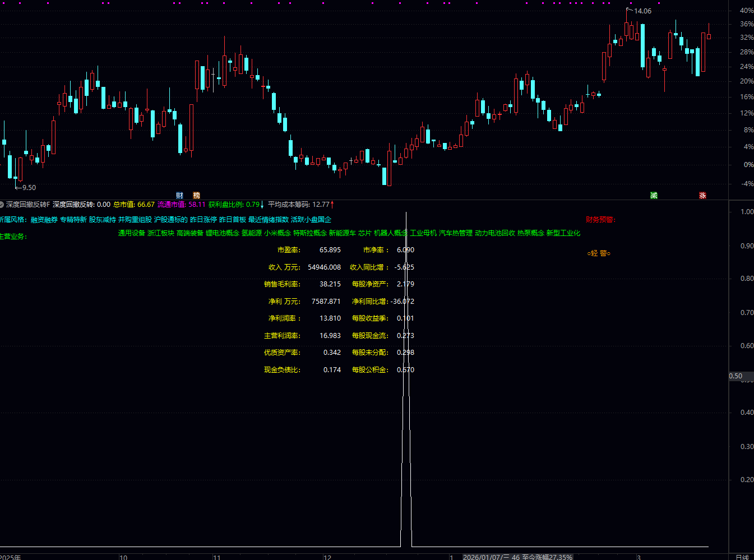Click the cyan down arrow after 0.79

tap(262, 205)
